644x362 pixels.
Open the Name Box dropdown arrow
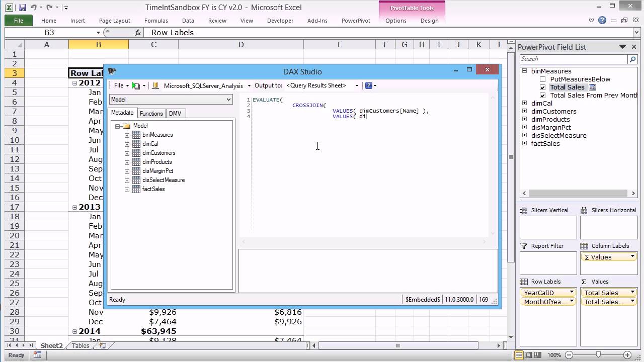point(98,32)
